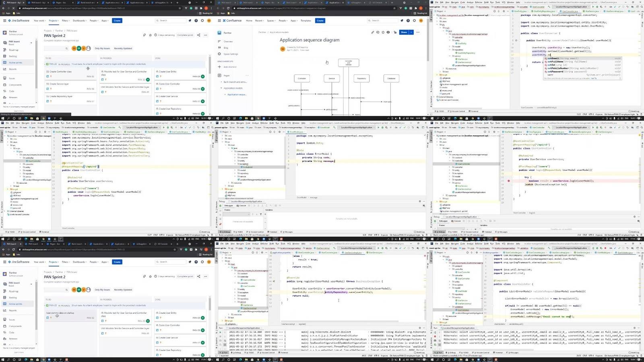
Task: Open run configuration dropdown in UserConverter IntelliJ window
Action: 572,7
